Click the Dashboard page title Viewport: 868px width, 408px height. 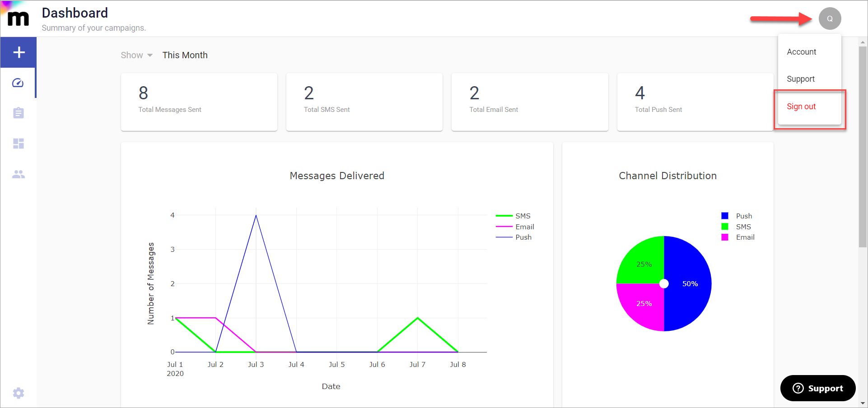tap(75, 13)
